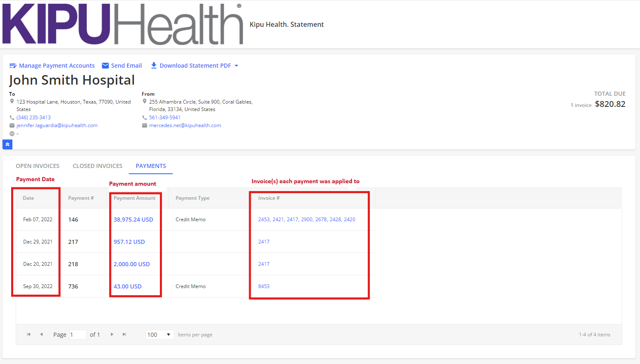Screen dimensions: 640x364
Task: Click the Download Statement PDF download icon
Action: pyautogui.click(x=154, y=65)
